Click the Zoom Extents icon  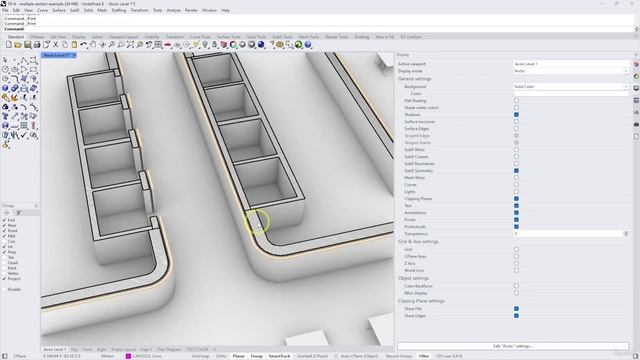(130, 44)
